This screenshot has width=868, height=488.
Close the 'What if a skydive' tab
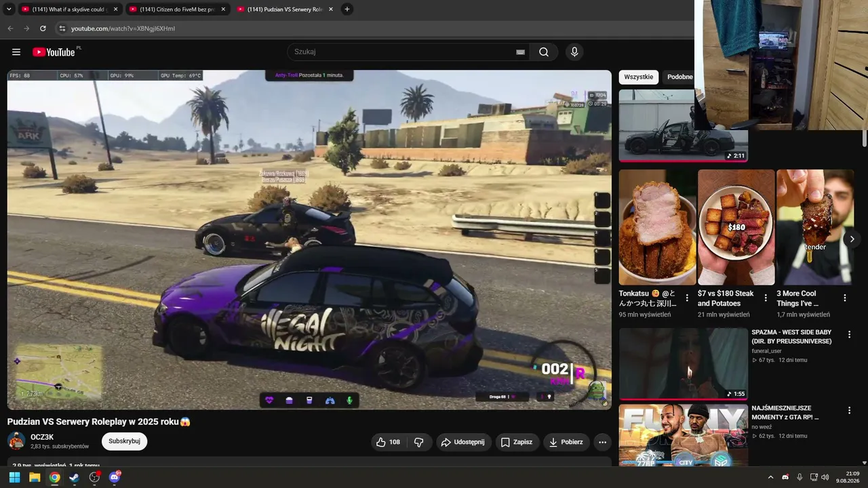pyautogui.click(x=115, y=9)
